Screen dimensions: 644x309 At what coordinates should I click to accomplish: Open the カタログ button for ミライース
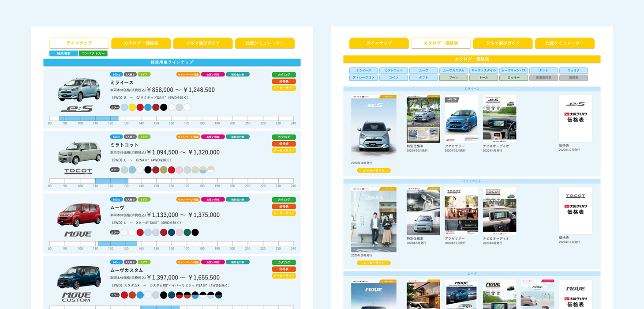tap(284, 75)
